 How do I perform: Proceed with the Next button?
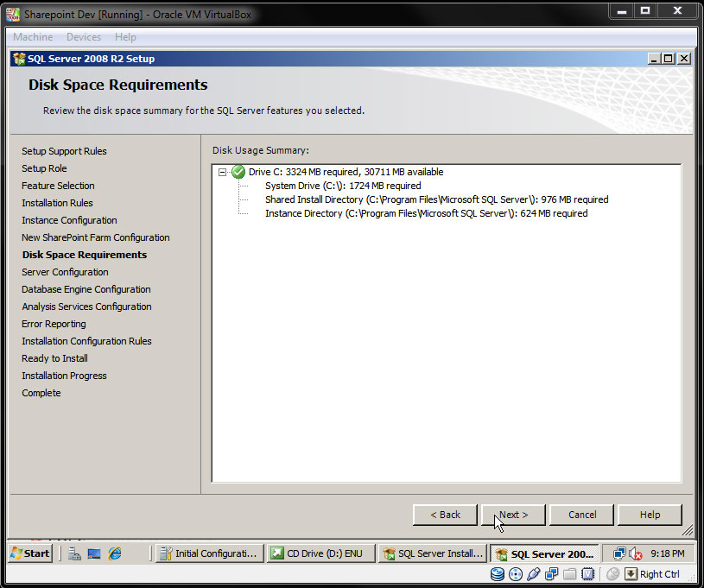(513, 515)
